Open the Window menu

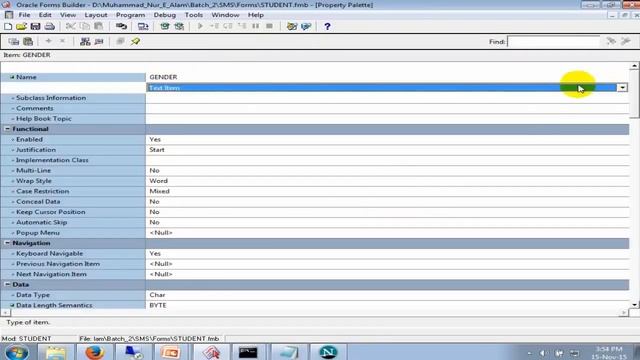pos(225,15)
